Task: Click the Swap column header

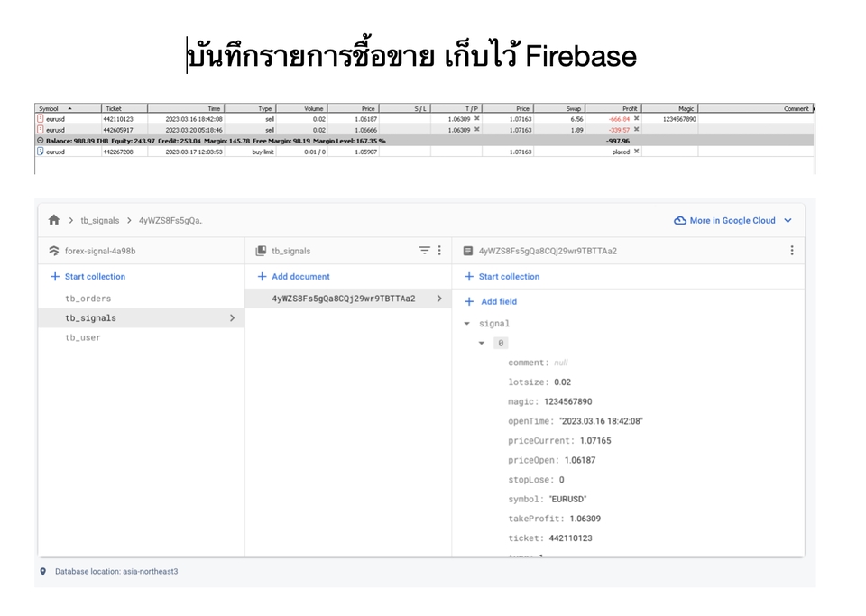Action: (x=559, y=109)
